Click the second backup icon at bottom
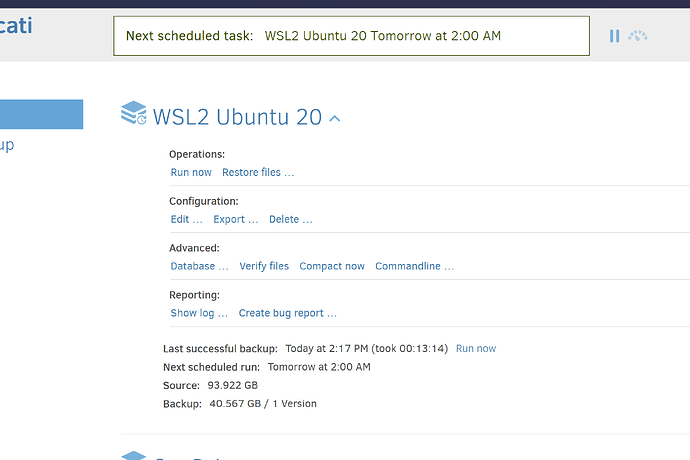The image size is (690, 460). (x=133, y=456)
